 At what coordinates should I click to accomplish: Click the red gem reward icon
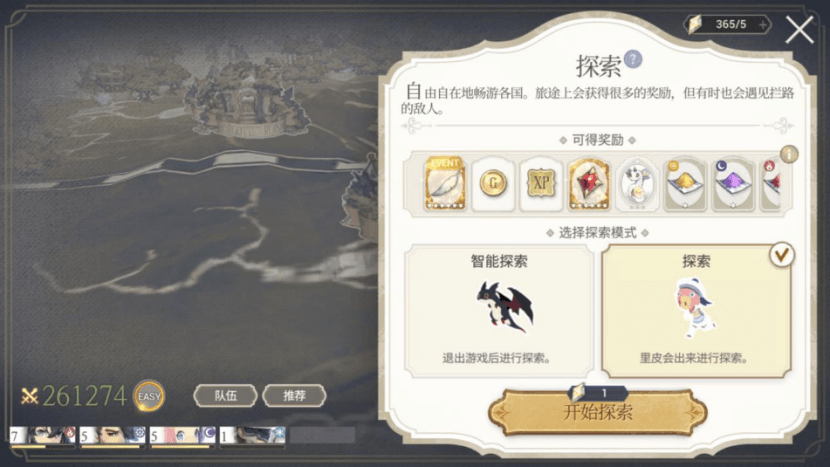click(589, 184)
